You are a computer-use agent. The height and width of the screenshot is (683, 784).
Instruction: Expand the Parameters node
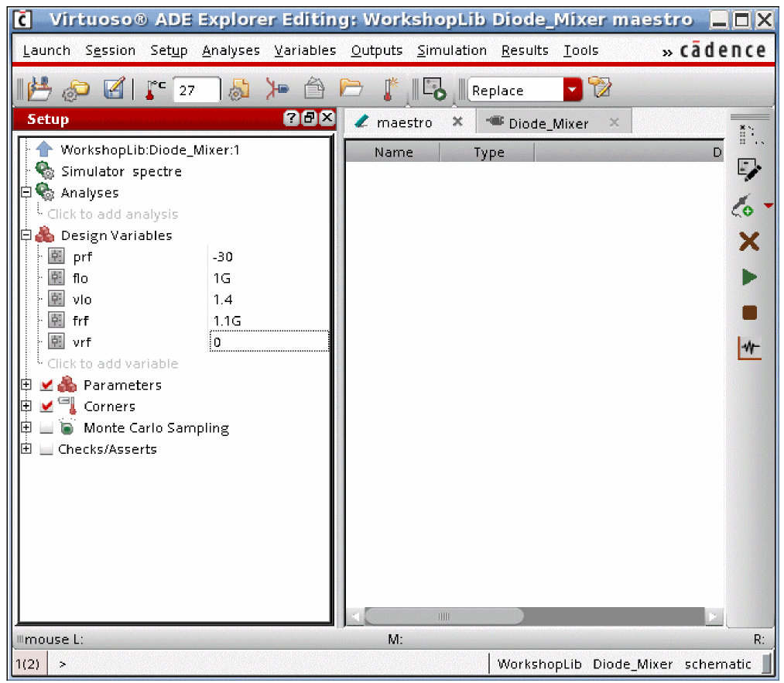coord(26,384)
